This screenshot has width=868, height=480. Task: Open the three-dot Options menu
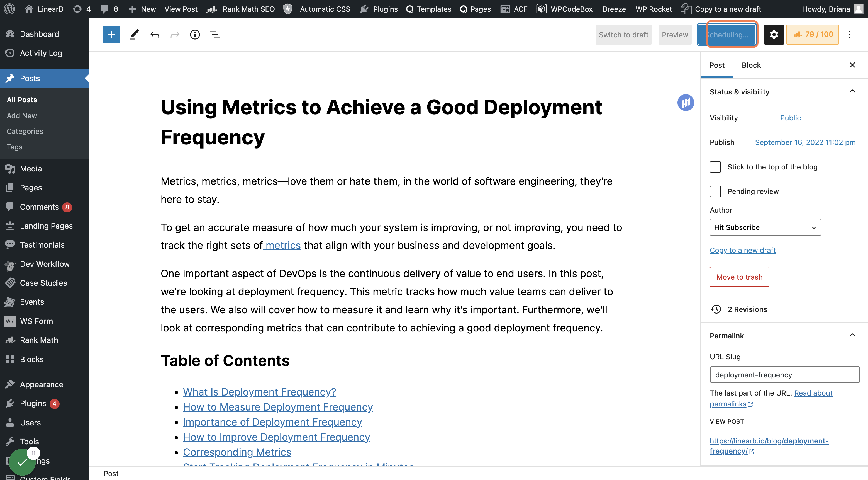pyautogui.click(x=849, y=34)
